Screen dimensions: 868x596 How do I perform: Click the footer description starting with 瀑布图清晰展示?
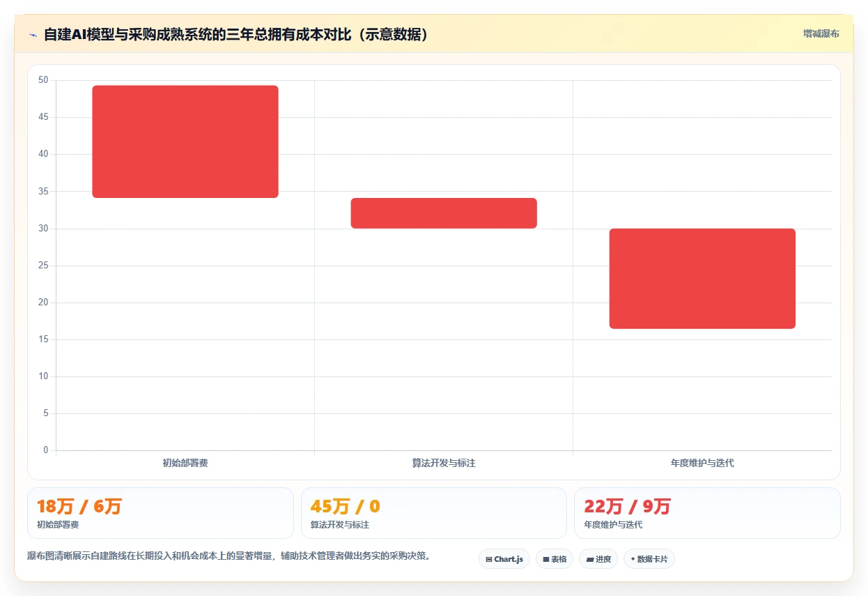(228, 556)
